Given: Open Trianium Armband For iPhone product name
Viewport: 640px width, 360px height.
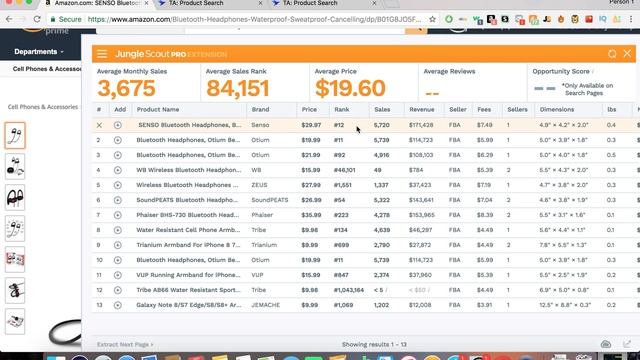Looking at the screenshot, I should click(x=188, y=245).
